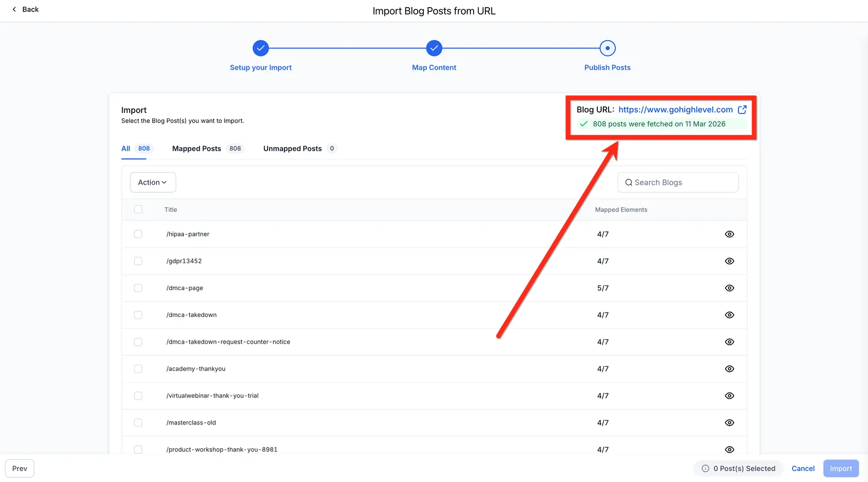Focus the Search Blogs input field

678,182
